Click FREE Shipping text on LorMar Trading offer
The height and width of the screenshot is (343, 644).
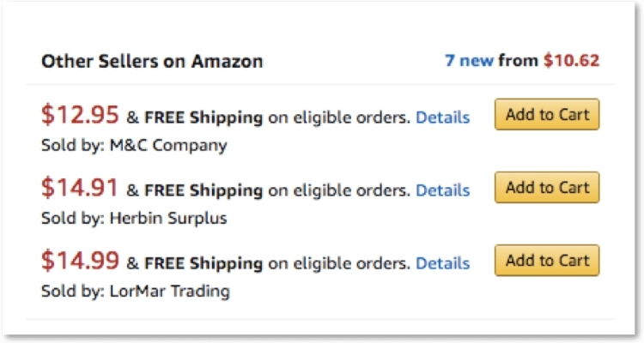click(x=204, y=263)
